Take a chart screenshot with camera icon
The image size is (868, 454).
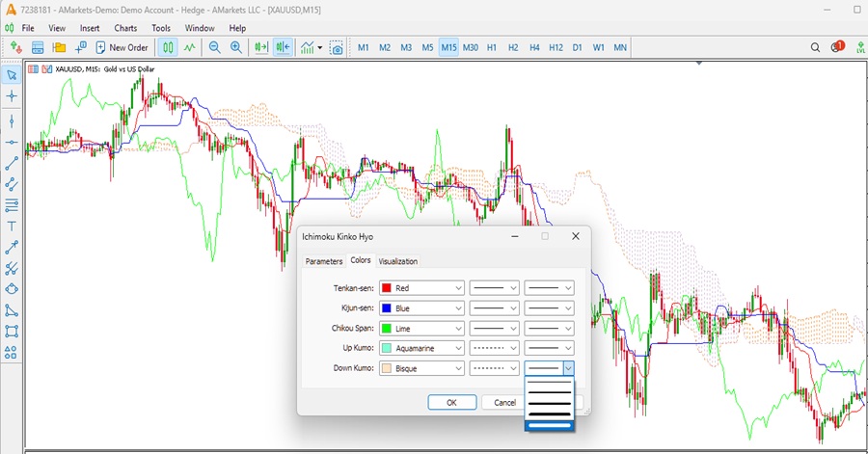tap(336, 47)
